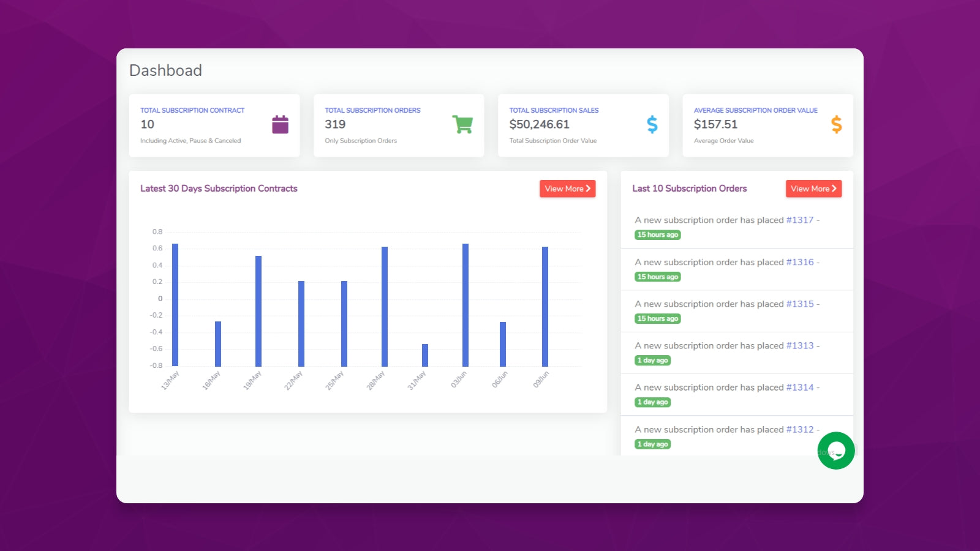Open order #1313 link
This screenshot has width=980, height=551.
[x=800, y=345]
